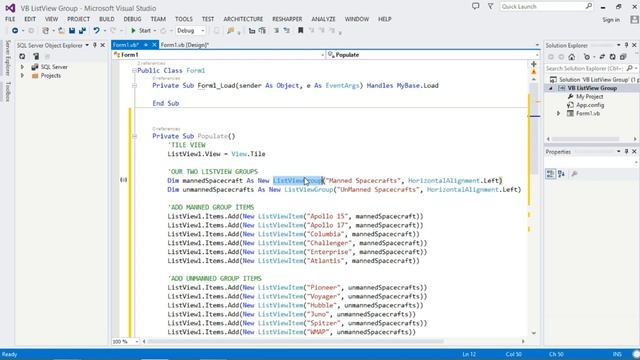Click the New Project toolbar icon
640x360 pixels.
coord(45,31)
